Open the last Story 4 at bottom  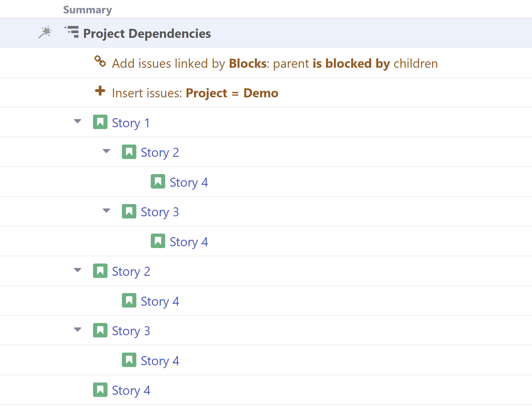[x=131, y=390]
